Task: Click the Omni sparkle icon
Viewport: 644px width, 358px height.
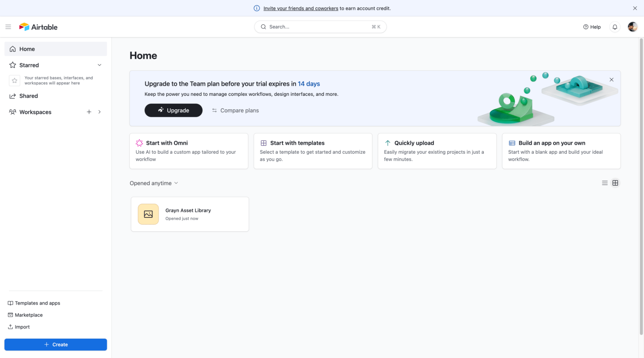Action: (139, 143)
